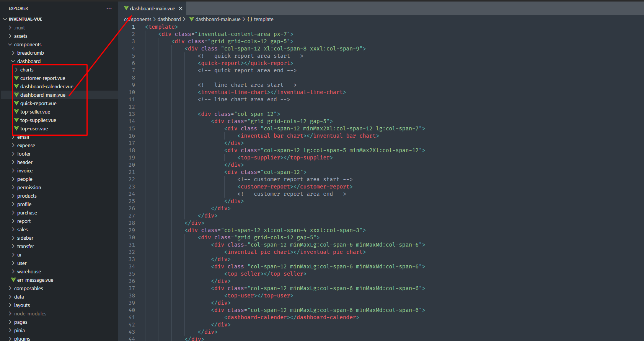Expand the report folder
Viewport: 644px width, 341px height.
(13, 221)
